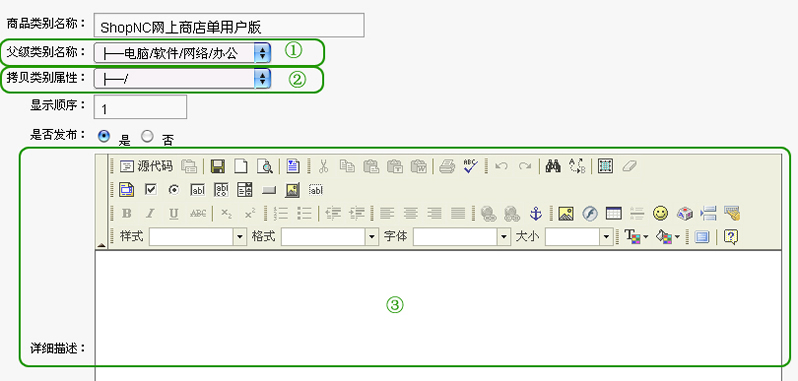The image size is (798, 381).
Task: Toggle ABC strikethrough formatting
Action: coord(198,214)
